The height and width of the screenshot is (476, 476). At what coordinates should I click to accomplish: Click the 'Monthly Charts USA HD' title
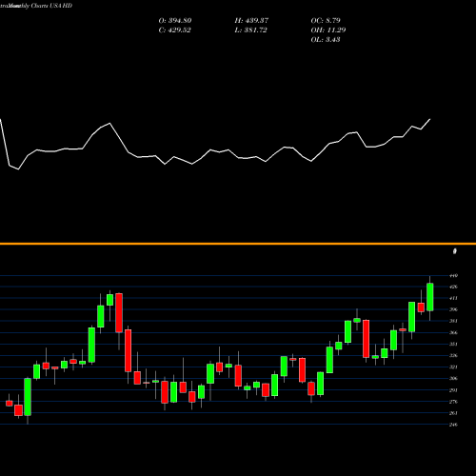coord(40,6)
